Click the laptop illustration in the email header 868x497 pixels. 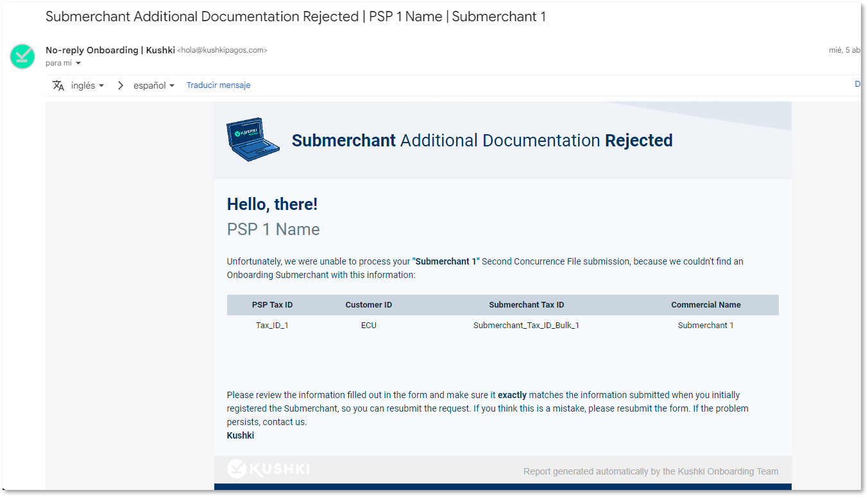253,139
